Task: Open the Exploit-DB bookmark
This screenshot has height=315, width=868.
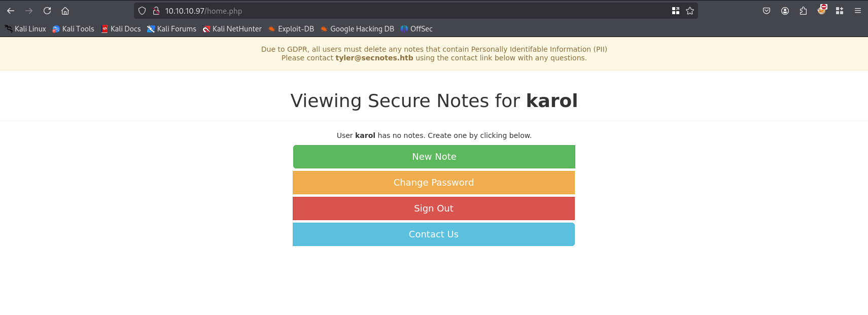Action: [x=291, y=29]
